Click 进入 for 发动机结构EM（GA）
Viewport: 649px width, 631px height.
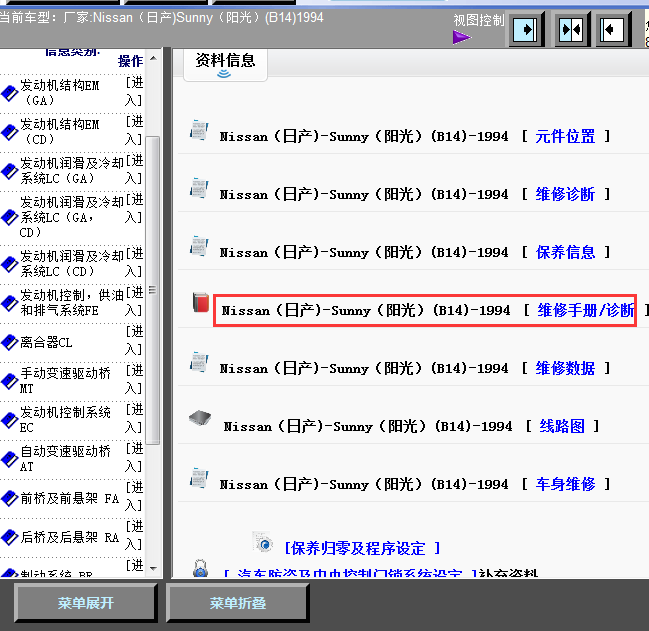(x=134, y=91)
